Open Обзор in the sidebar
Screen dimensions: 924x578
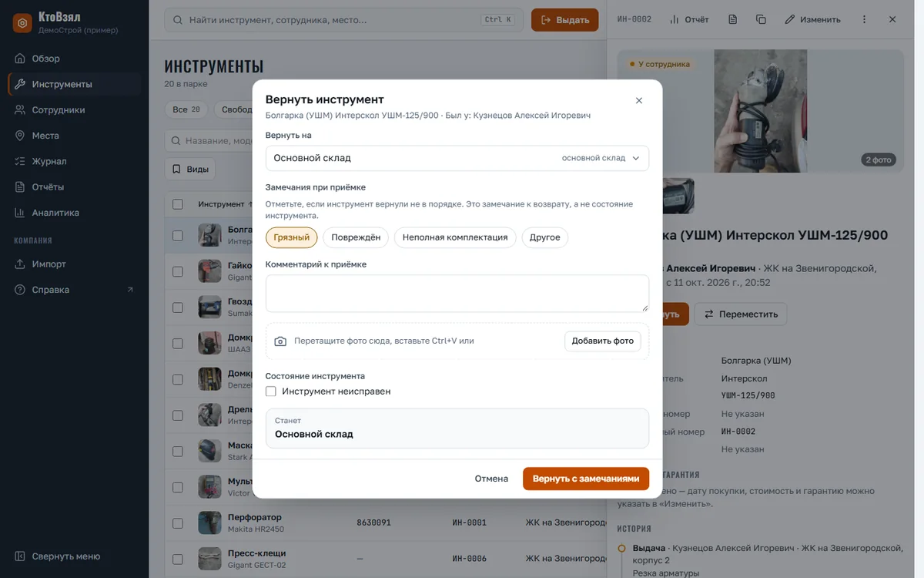75,59
